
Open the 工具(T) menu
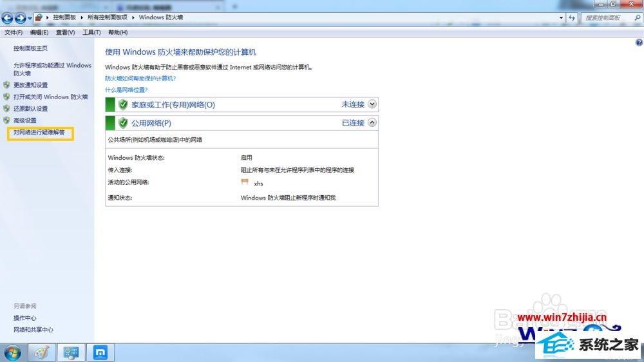[x=91, y=32]
